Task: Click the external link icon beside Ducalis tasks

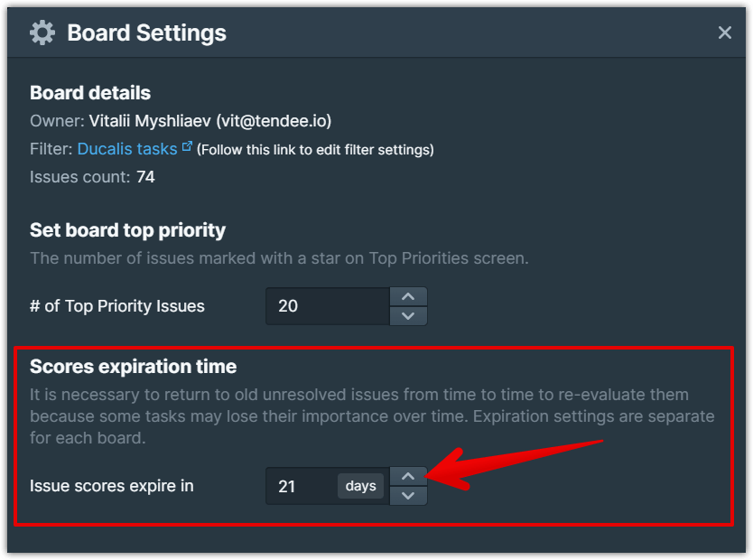Action: [x=187, y=146]
